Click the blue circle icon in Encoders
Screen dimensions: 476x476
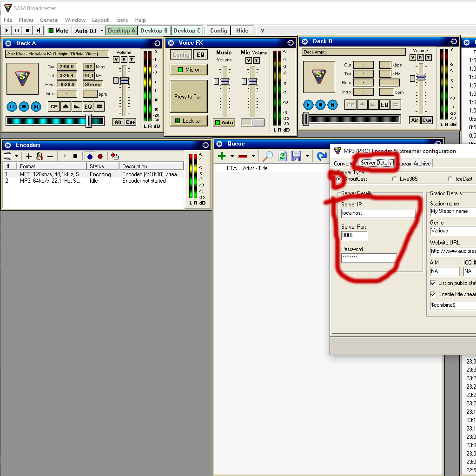90,157
